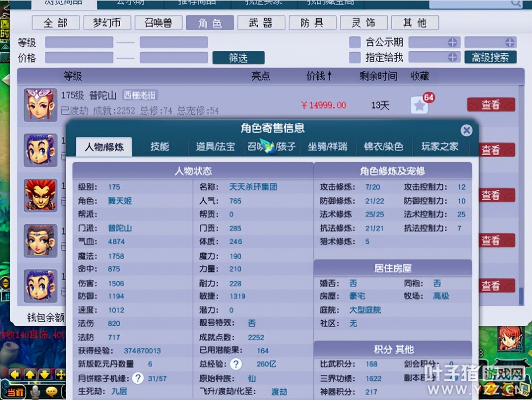Click the 175级 character portrait thumbnail

(x=40, y=104)
